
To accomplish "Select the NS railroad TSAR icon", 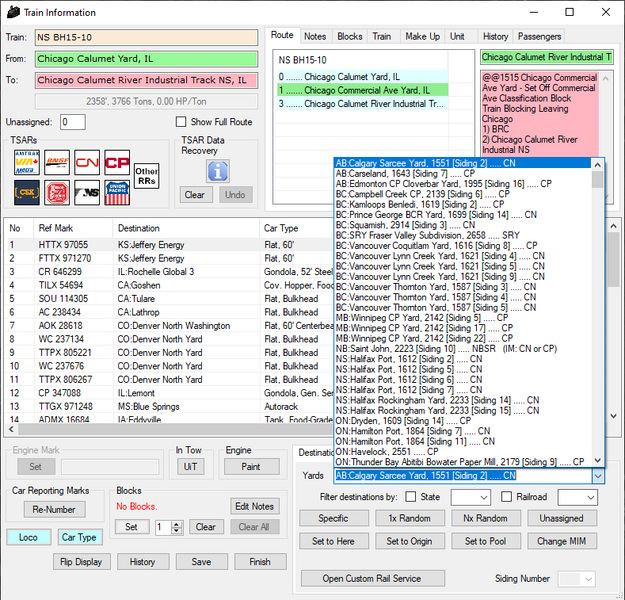I will click(x=87, y=193).
